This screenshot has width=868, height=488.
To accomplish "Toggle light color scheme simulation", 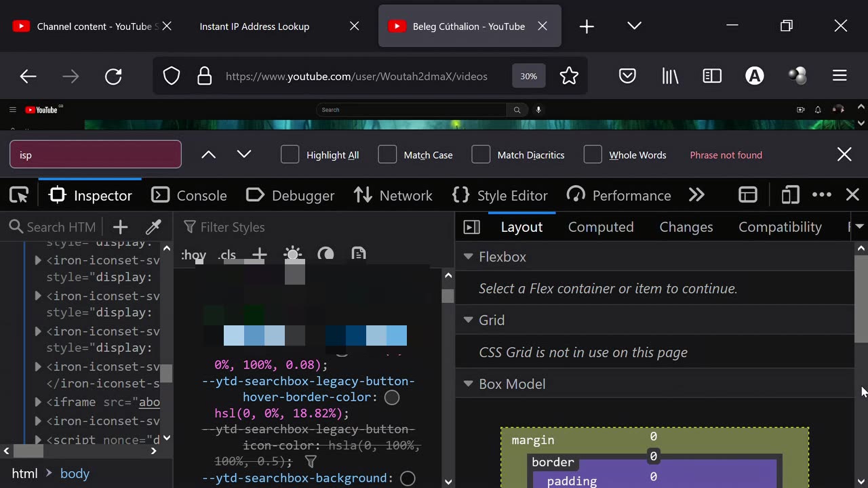I will [293, 255].
